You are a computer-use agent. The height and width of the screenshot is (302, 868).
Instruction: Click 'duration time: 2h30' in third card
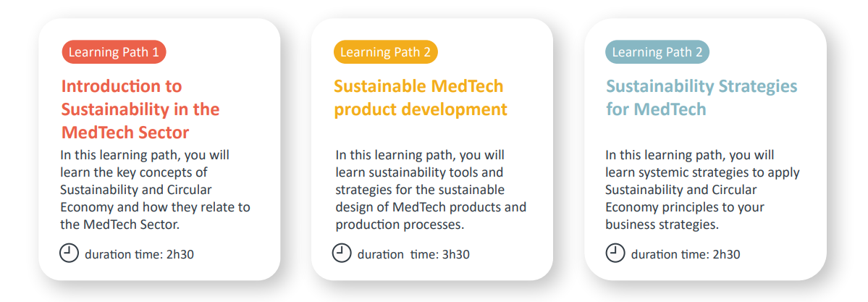pos(686,254)
